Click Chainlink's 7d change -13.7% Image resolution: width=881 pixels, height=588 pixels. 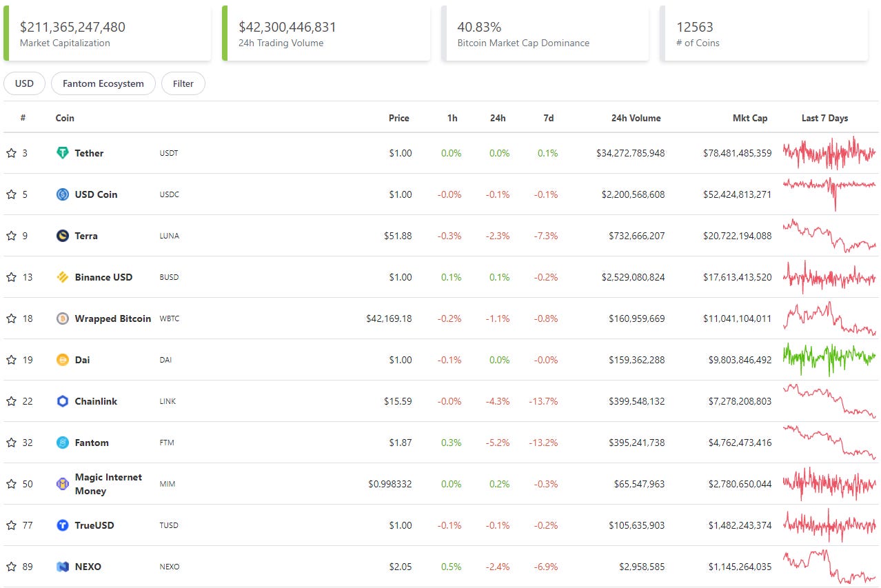point(543,401)
